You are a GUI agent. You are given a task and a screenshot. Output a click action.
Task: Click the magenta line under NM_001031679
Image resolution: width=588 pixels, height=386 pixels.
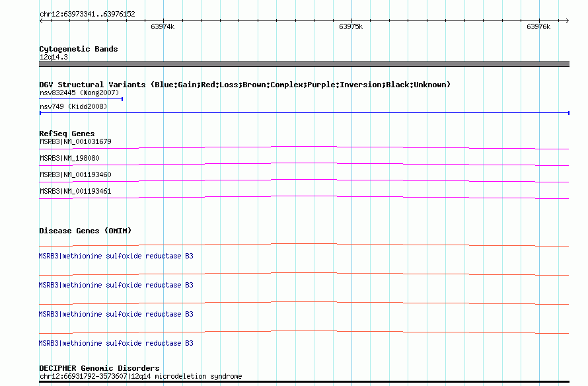[304, 147]
